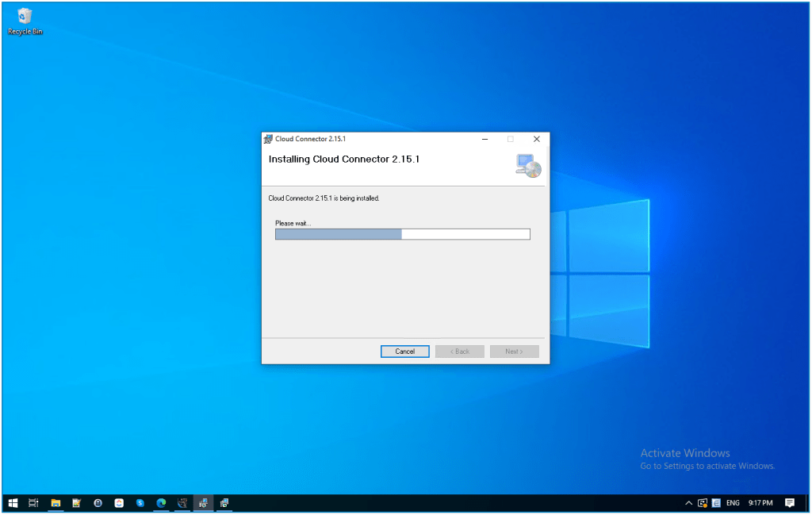Click the blue S icon in taskbar
The width and height of the screenshot is (812, 515).
click(x=140, y=502)
